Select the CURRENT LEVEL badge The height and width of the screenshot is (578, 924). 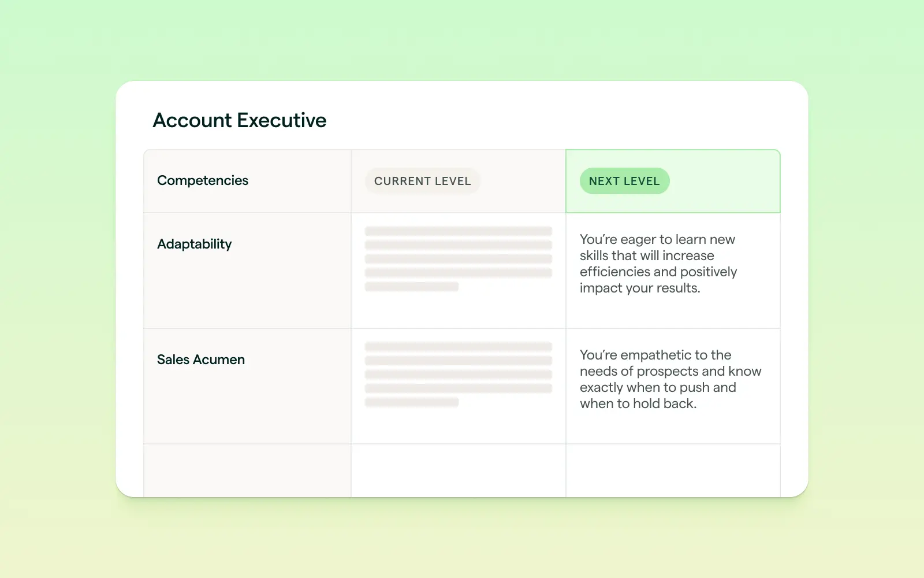click(422, 181)
